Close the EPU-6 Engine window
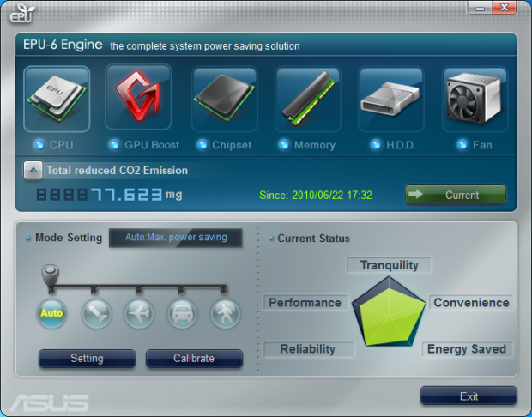The height and width of the screenshot is (417, 532). pyautogui.click(x=505, y=8)
